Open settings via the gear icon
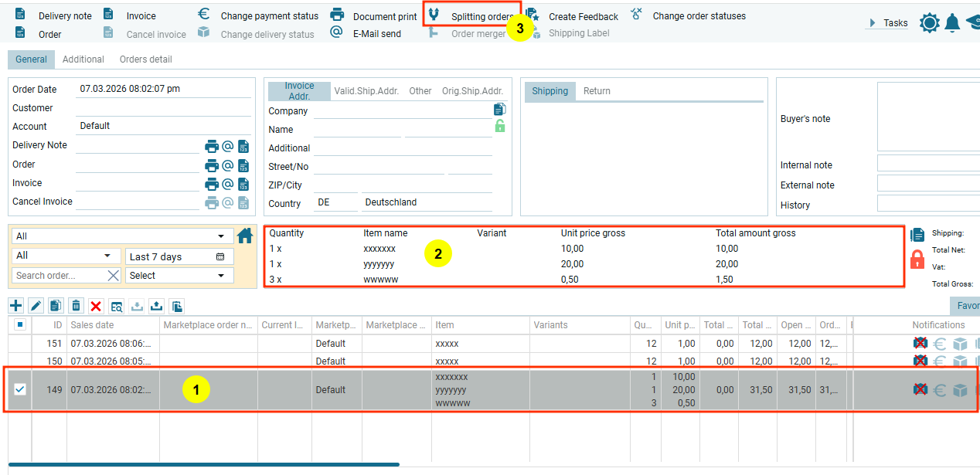 [929, 23]
